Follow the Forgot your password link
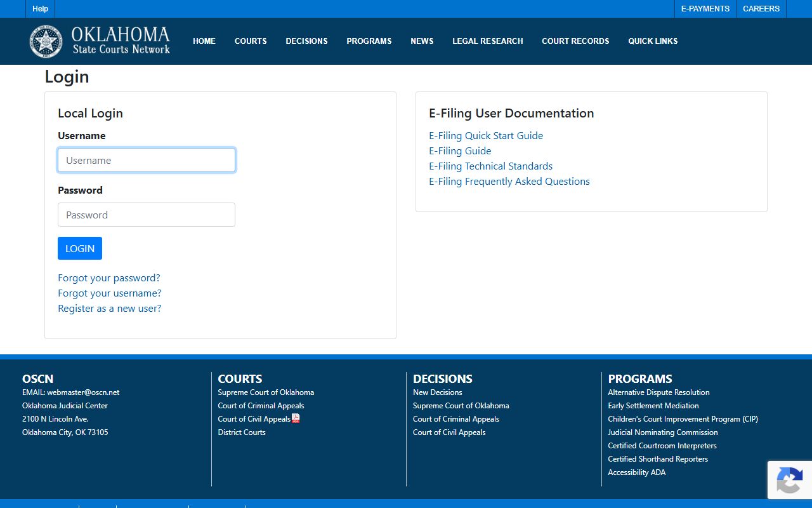812x508 pixels. click(109, 278)
